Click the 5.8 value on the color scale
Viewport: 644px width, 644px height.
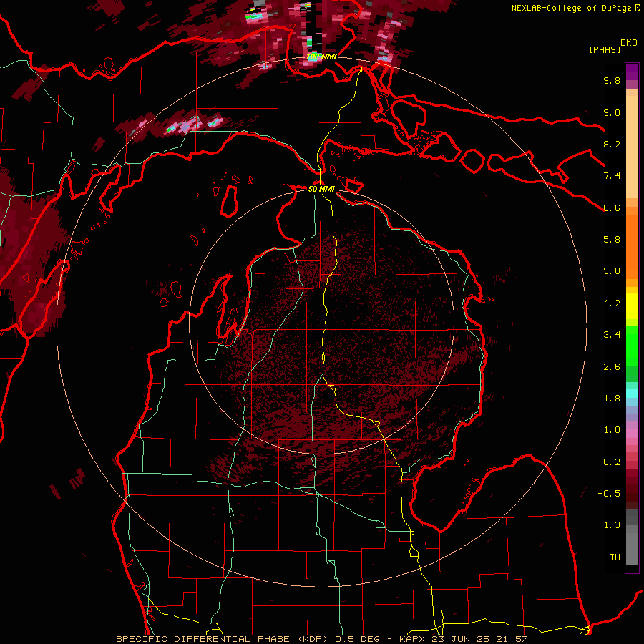(612, 240)
